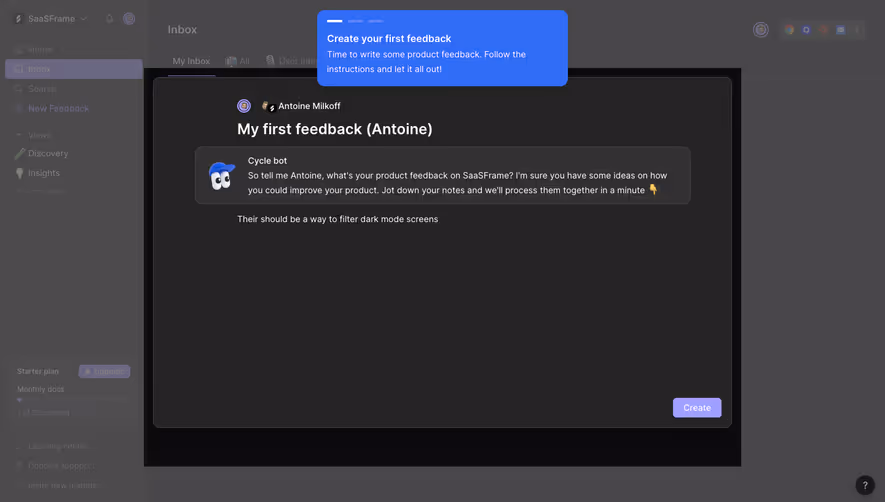Click the Starter plan label
Viewport: 885px width, 502px height.
pos(38,371)
